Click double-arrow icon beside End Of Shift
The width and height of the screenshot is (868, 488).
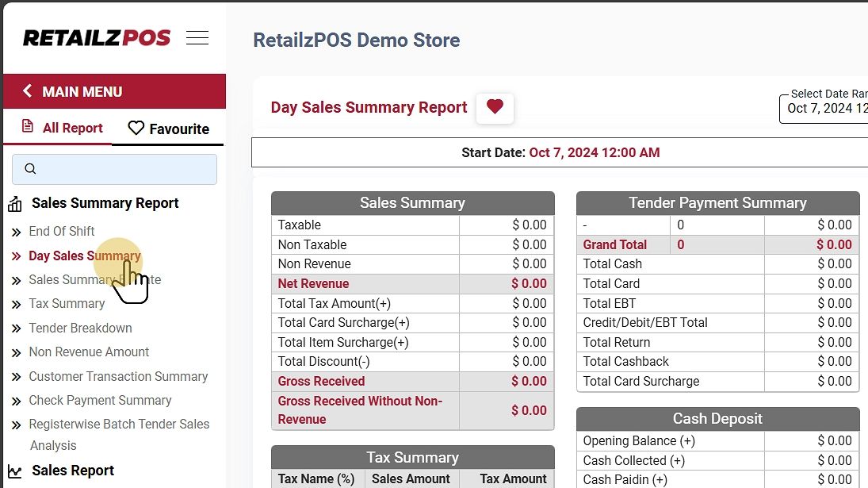point(16,232)
